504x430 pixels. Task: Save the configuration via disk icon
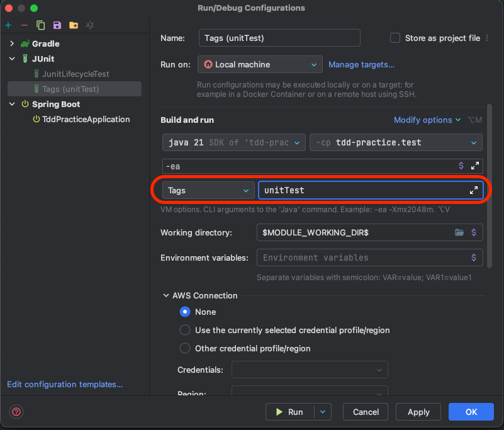[57, 25]
